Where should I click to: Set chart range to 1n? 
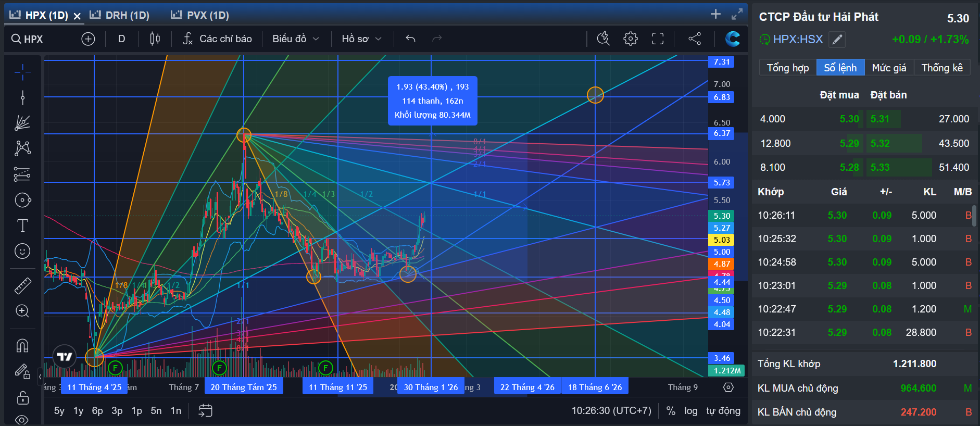[176, 411]
